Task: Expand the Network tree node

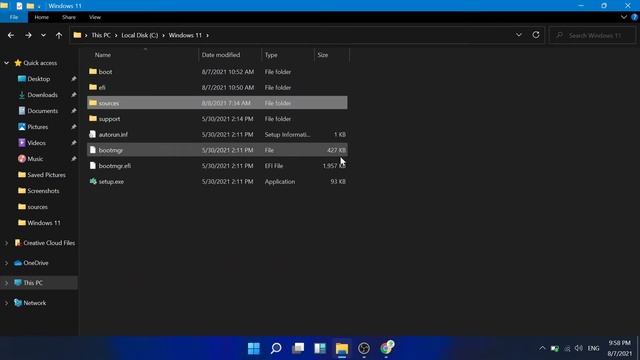Action: tap(7, 303)
